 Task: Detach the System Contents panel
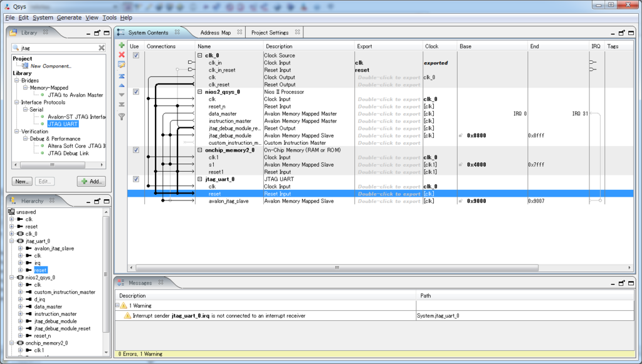point(621,33)
